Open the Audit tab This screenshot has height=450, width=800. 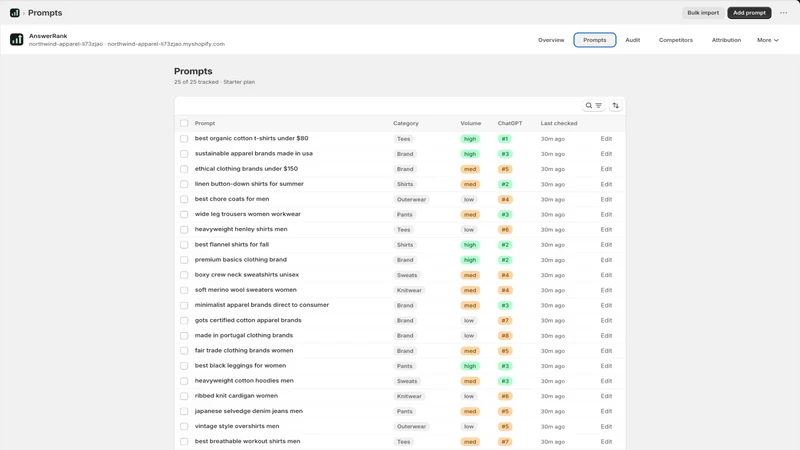click(633, 40)
